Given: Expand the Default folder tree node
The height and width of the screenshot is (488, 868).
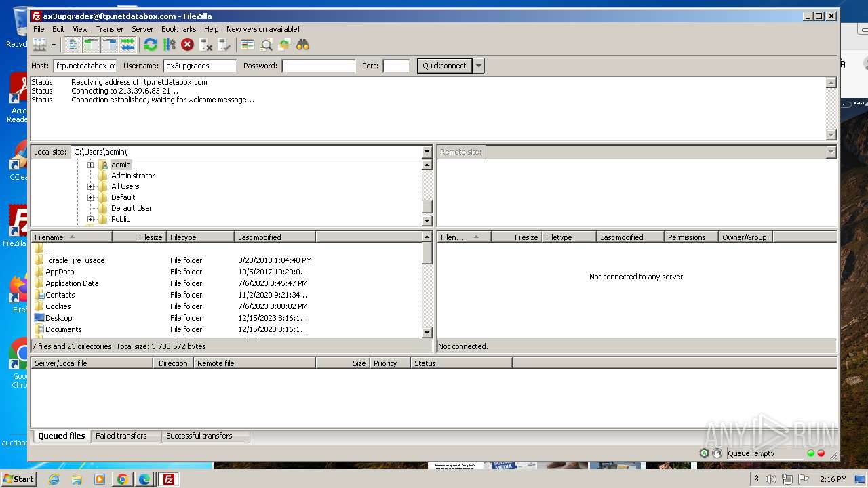Looking at the screenshot, I should pyautogui.click(x=90, y=197).
